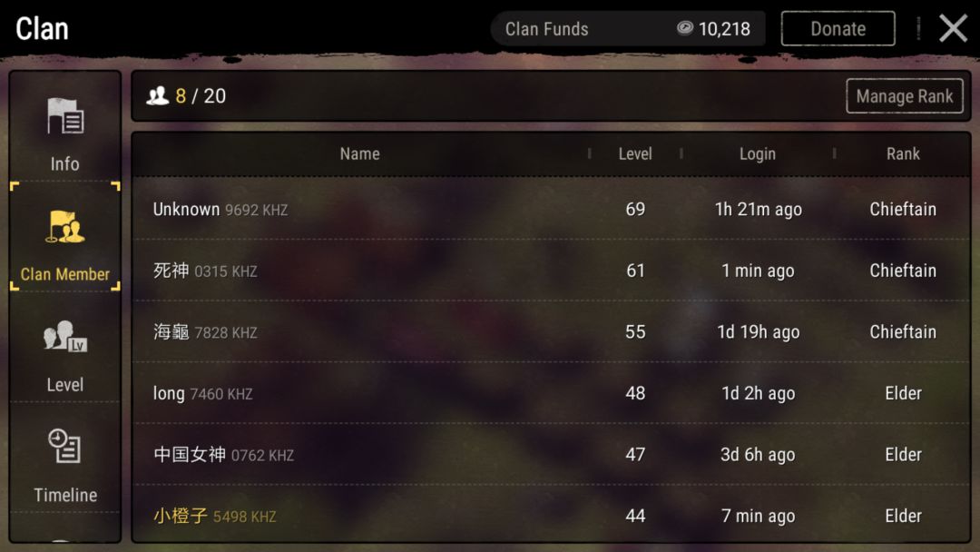Screen dimensions: 980x552
Task: Select member 海龜 7828 KHZ row
Action: 551,331
